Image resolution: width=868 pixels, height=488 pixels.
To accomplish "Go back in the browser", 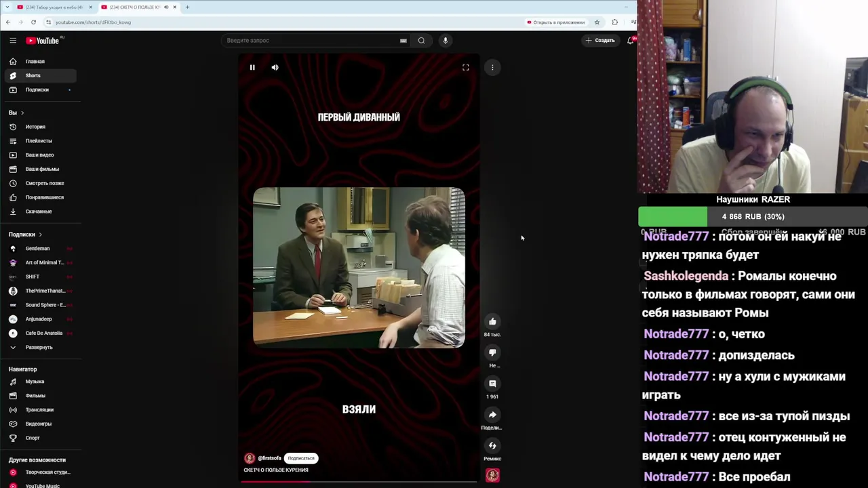I will click(7, 22).
